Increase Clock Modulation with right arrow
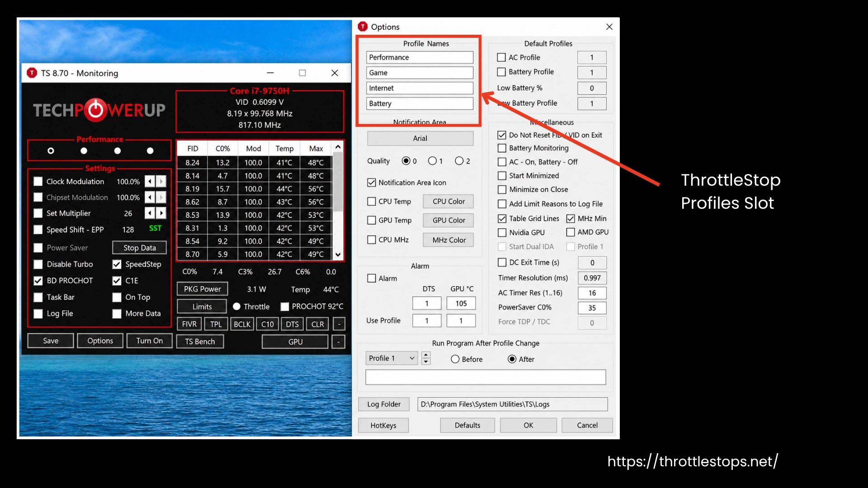 [161, 182]
